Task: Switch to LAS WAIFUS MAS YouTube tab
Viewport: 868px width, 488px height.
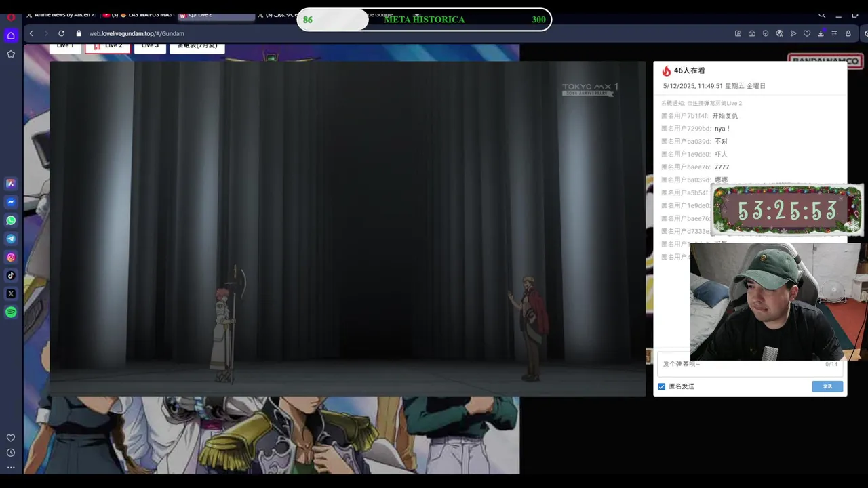Action: coord(138,15)
